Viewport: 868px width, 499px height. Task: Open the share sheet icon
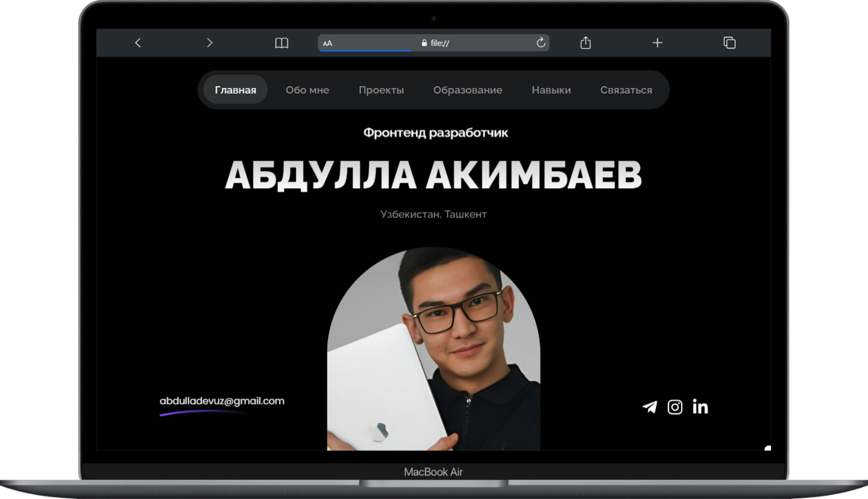586,42
